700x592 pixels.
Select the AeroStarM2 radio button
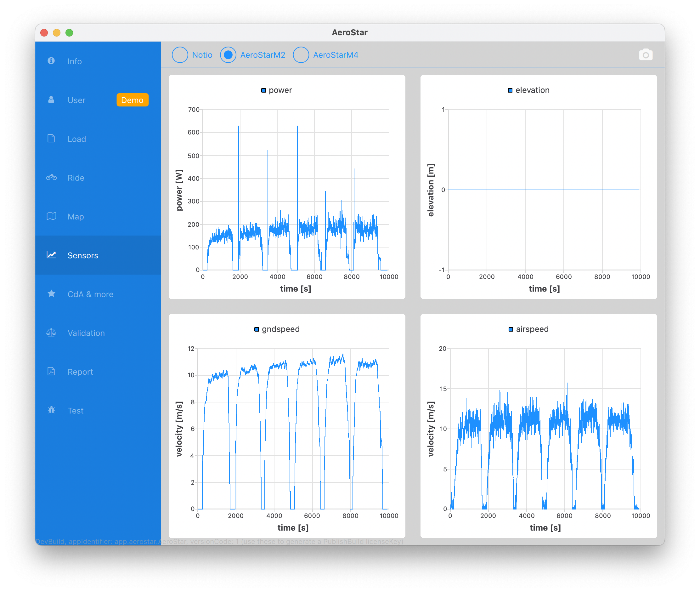228,55
